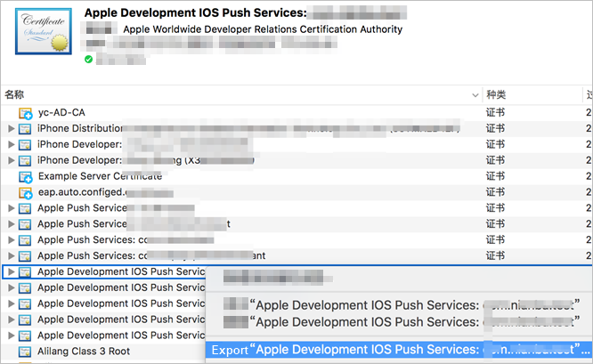This screenshot has height=364, width=593.
Task: Select 'Example Server Certificate' row text
Action: [x=100, y=176]
